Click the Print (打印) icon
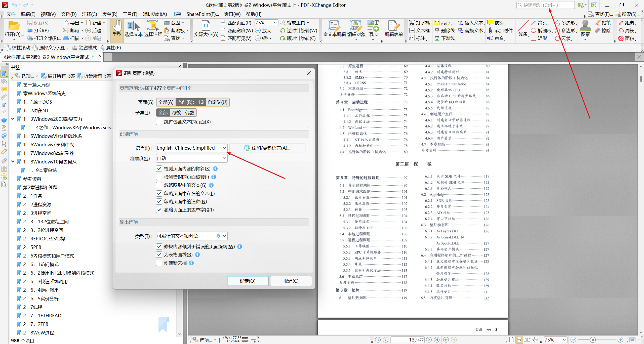644x344 pixels. coord(39,30)
